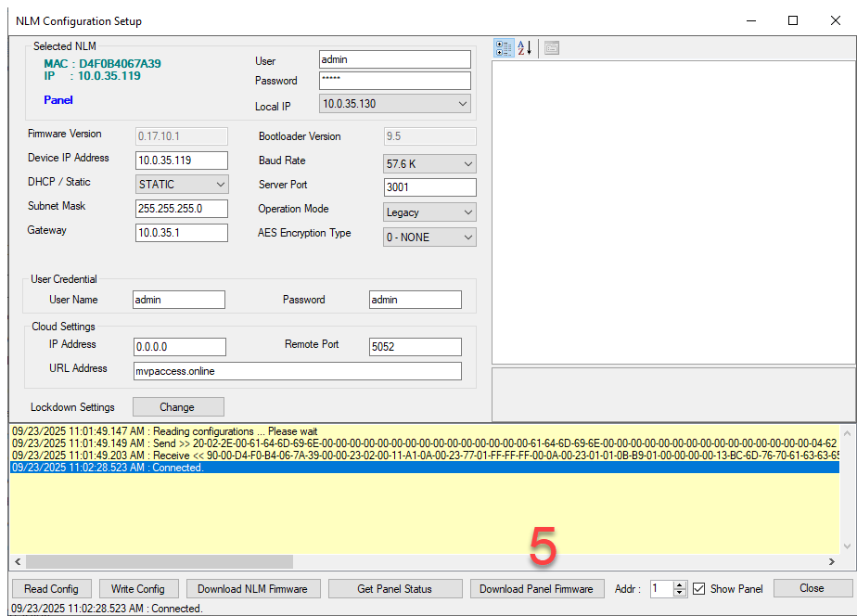
Task: Click the URL Address input field
Action: pyautogui.click(x=297, y=371)
